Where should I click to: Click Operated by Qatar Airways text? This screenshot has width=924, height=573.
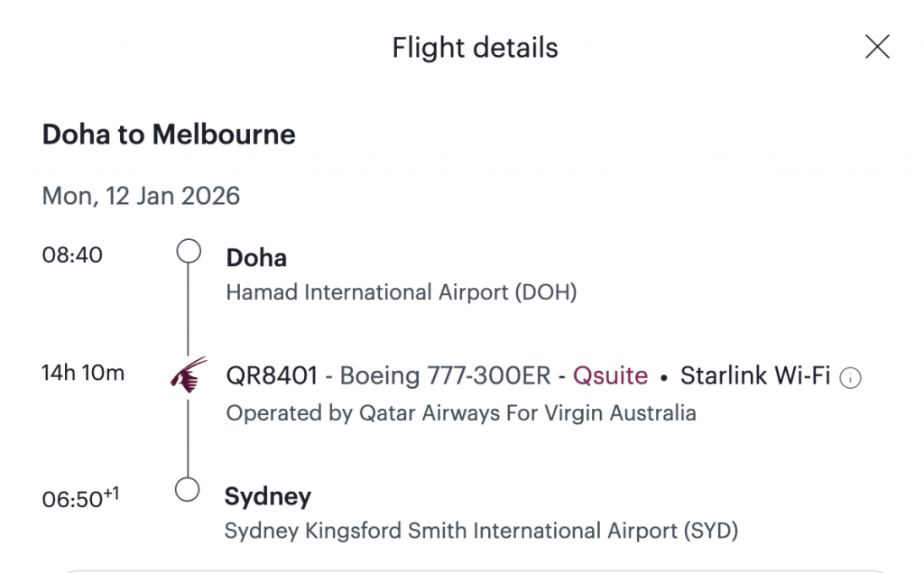click(x=460, y=413)
